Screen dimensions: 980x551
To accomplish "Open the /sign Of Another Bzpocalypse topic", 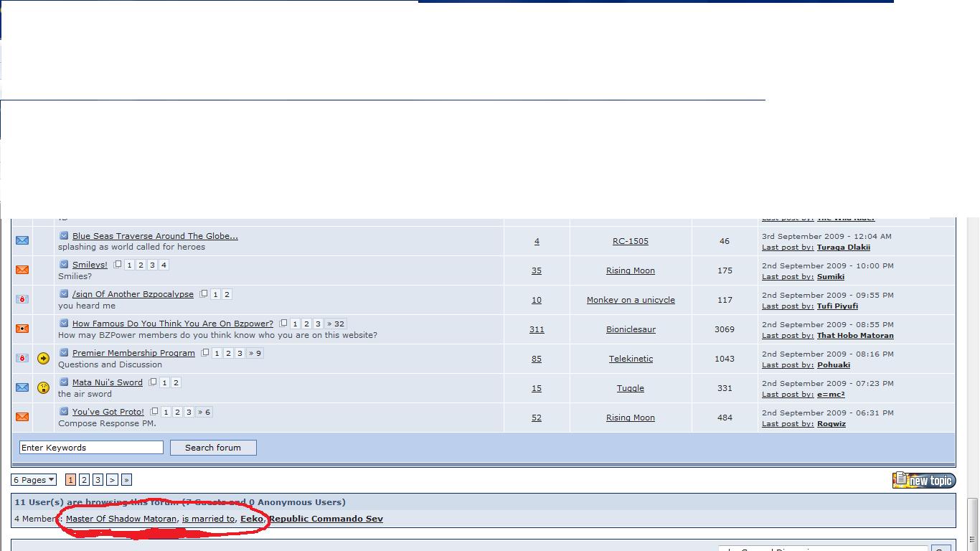I will click(133, 295).
